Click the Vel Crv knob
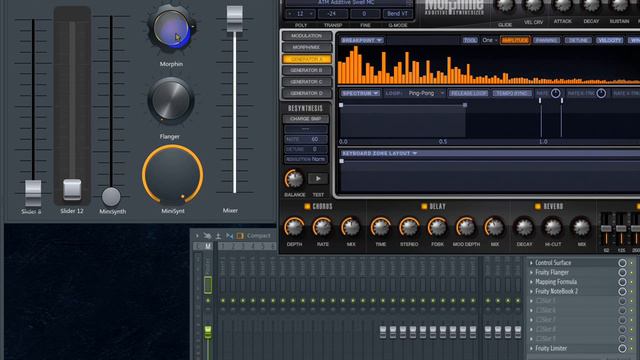Viewport: 640px width, 360px height. click(x=533, y=6)
